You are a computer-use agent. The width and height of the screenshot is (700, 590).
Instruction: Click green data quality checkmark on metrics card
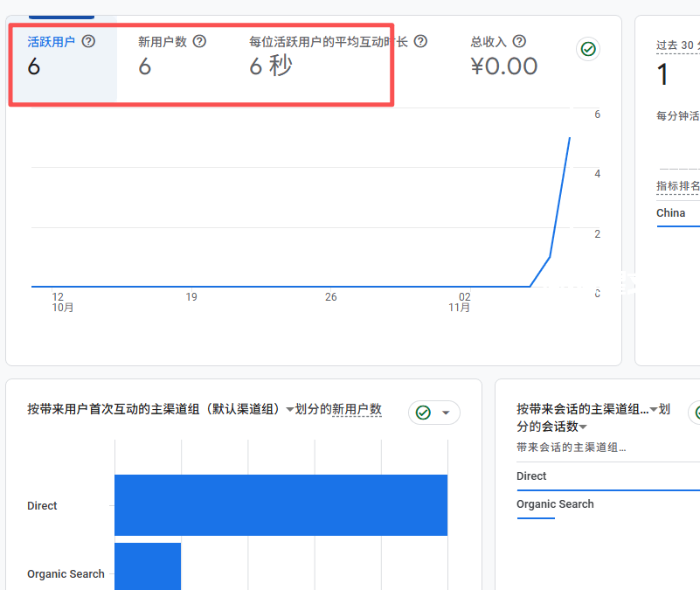click(x=588, y=49)
